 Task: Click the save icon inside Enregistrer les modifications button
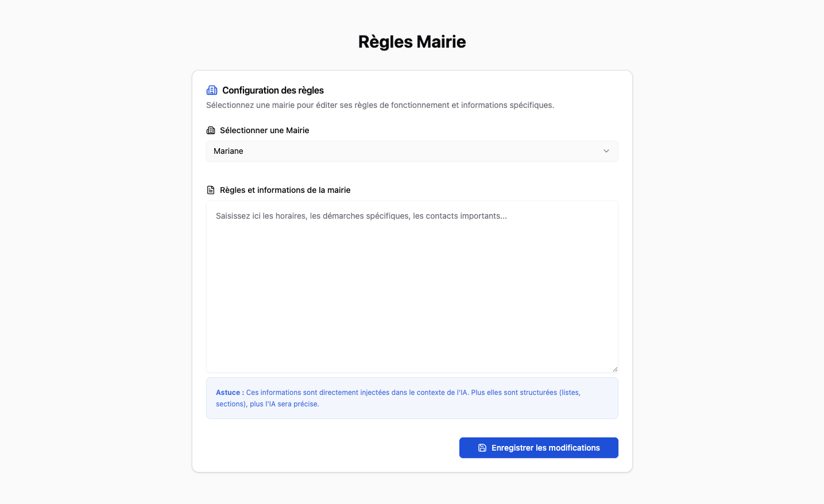(481, 447)
